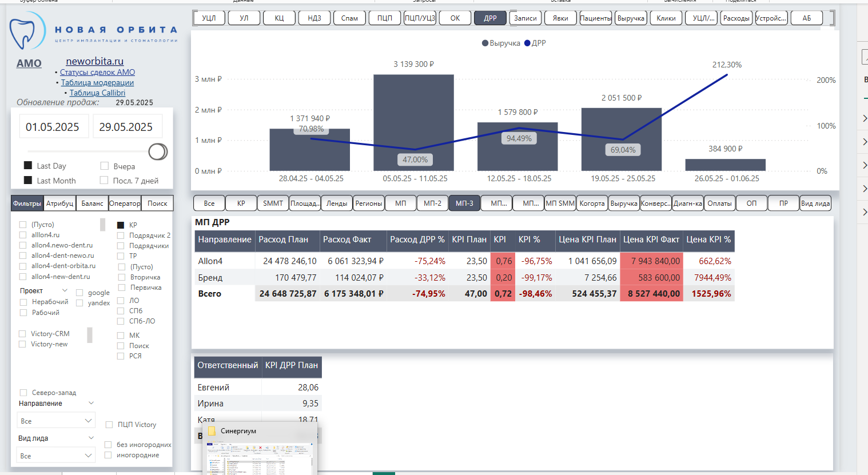Click the Евгений row in Ответственный table
The width and height of the screenshot is (868, 475).
(258, 388)
